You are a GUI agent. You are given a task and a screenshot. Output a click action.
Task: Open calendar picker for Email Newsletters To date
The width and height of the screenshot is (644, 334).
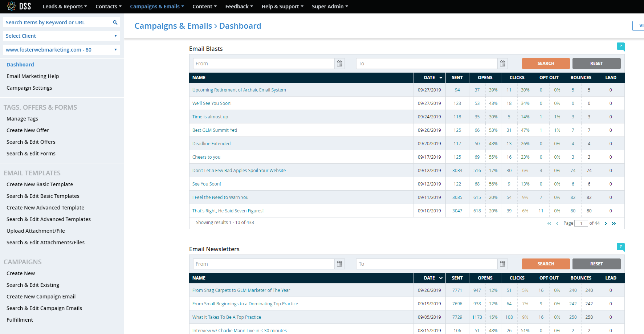point(502,264)
